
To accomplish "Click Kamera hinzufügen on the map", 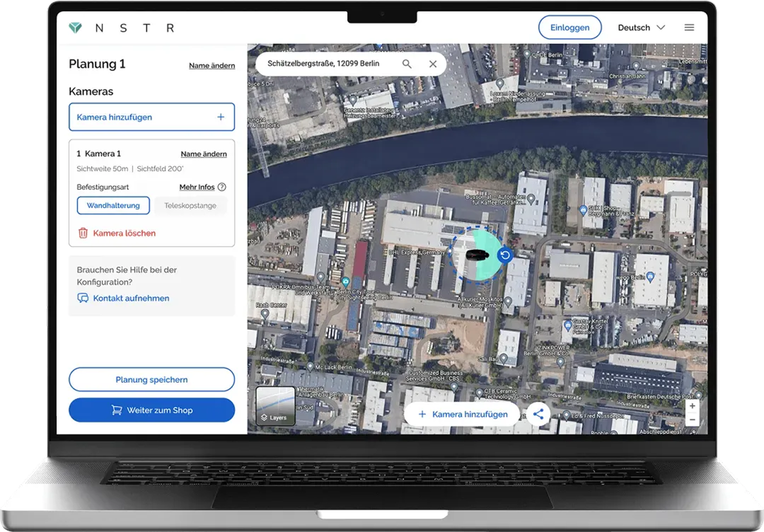I will click(x=463, y=414).
